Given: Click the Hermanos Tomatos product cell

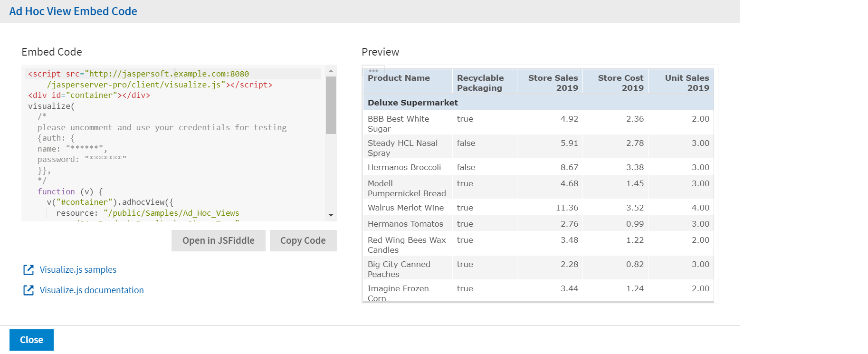Looking at the screenshot, I should pos(408,224).
